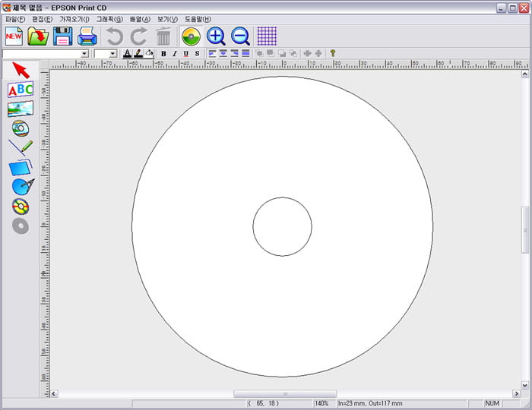Click the Zoom Out magnifier icon

click(x=240, y=36)
